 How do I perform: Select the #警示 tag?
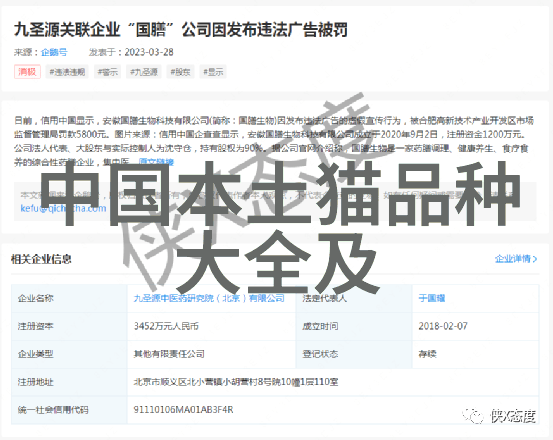pyautogui.click(x=108, y=72)
